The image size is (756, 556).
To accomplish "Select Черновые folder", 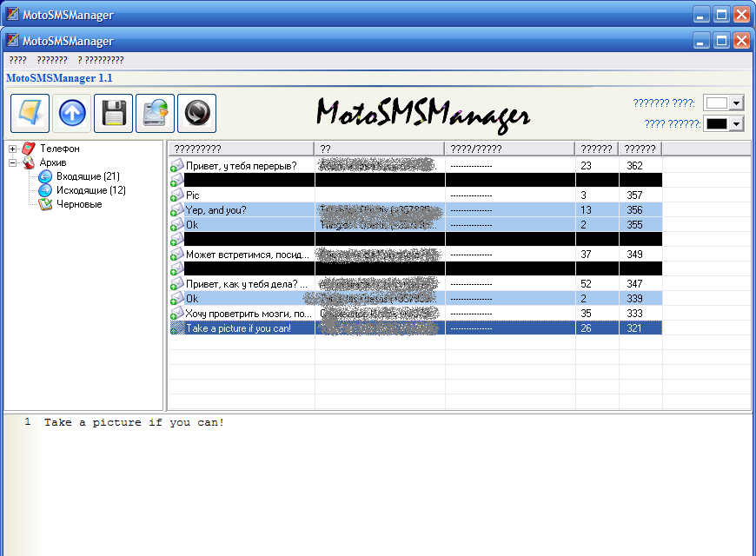I will coord(79,204).
